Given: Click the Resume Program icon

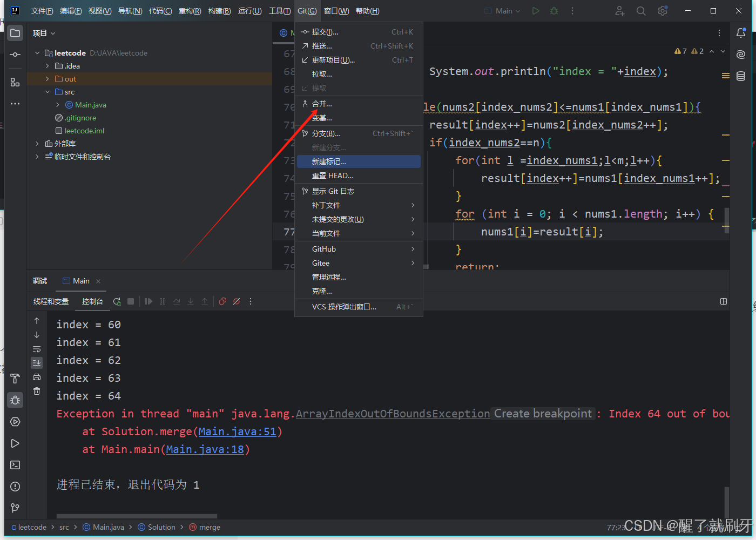Looking at the screenshot, I should point(148,301).
